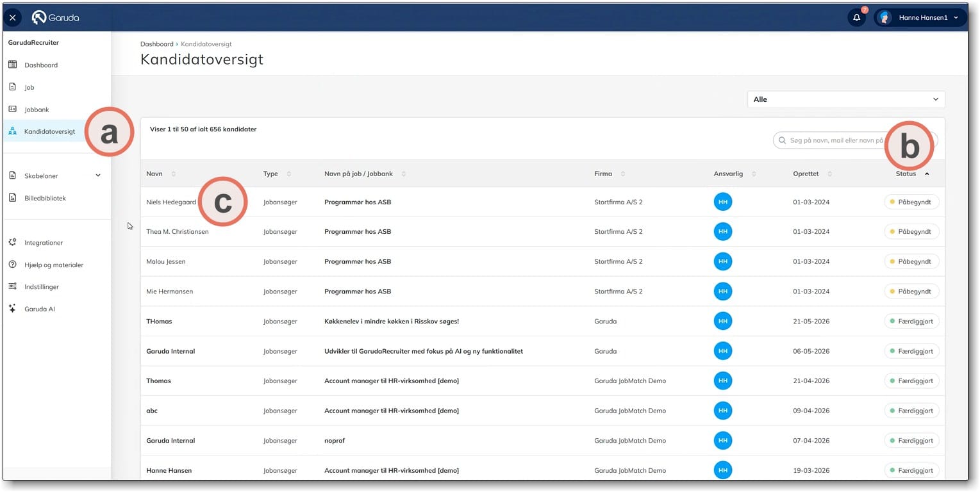
Task: Click Færdiggjort status in the noprof row
Action: (x=911, y=440)
